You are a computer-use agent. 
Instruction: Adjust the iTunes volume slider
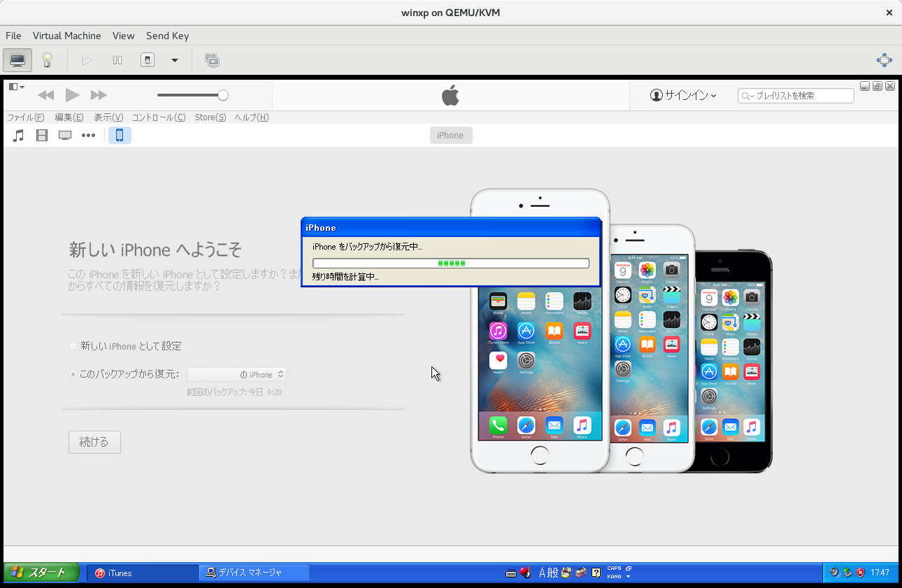tap(192, 95)
